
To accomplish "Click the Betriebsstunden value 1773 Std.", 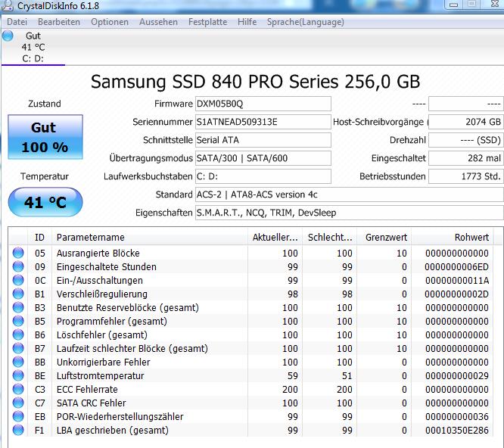I will (x=466, y=176).
